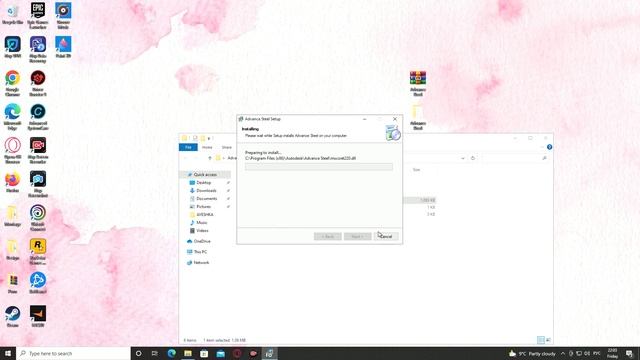
Task: Show hidden system tray icons
Action: [x=563, y=353]
